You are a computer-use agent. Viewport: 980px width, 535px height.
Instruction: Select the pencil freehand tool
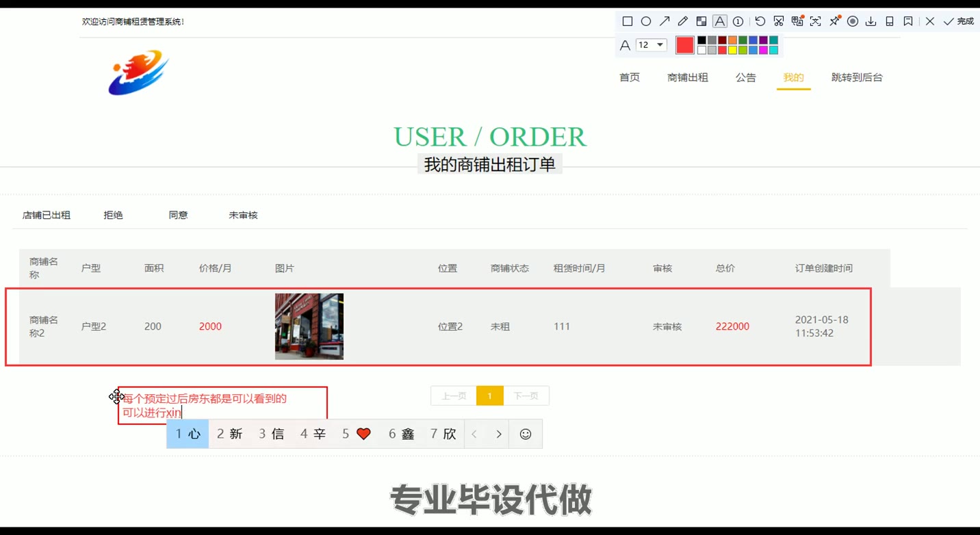click(x=682, y=21)
